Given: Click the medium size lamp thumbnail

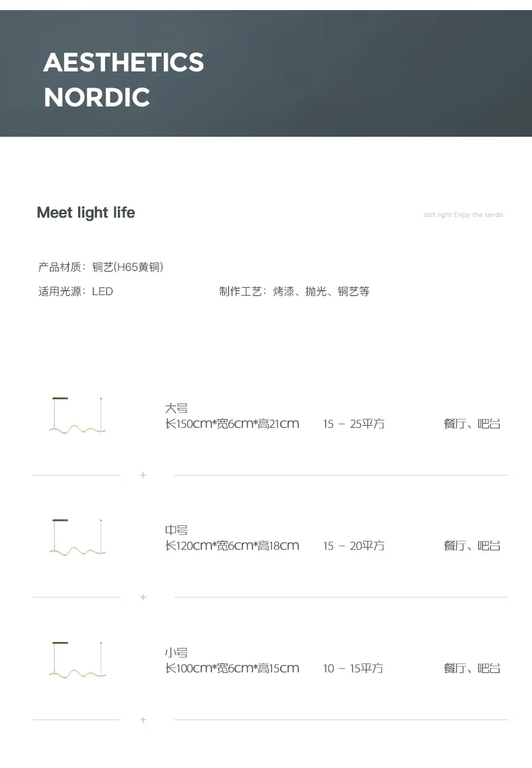Looking at the screenshot, I should (77, 538).
